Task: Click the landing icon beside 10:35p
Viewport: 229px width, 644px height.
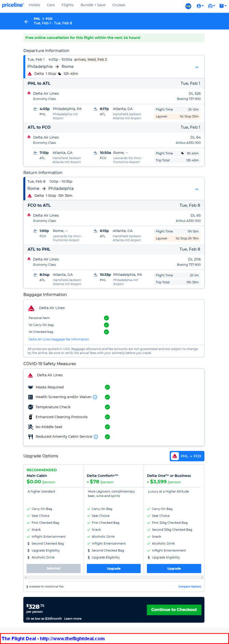Action: click(95, 275)
